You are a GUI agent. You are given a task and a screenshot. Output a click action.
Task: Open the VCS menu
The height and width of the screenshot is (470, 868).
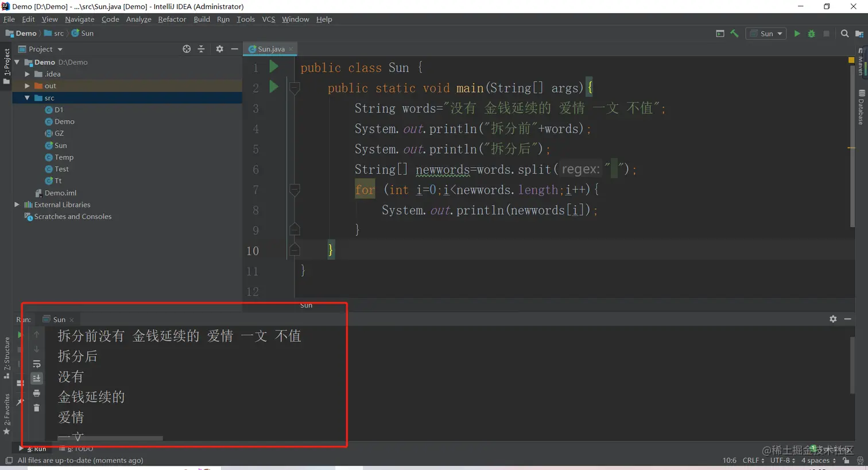click(269, 20)
